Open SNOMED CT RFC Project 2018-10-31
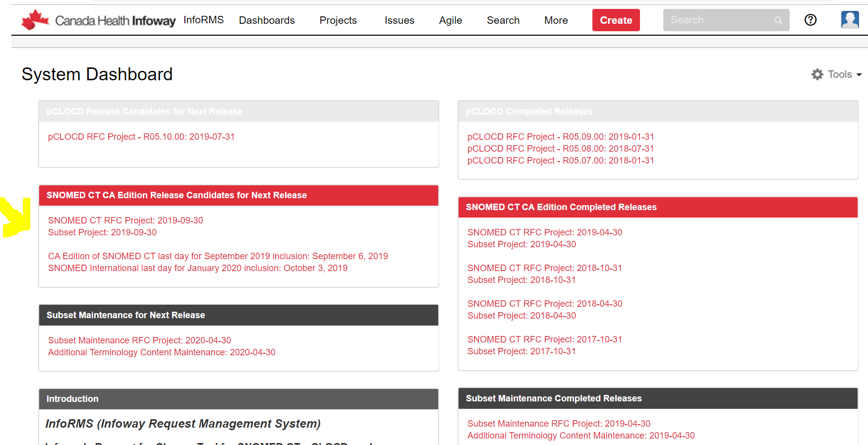868x445 pixels. [x=545, y=268]
